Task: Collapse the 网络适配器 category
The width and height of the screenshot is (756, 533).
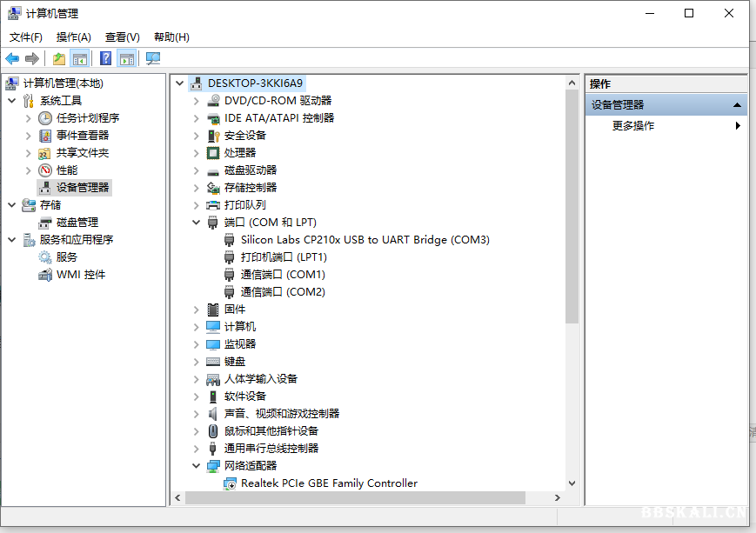Action: (x=197, y=466)
